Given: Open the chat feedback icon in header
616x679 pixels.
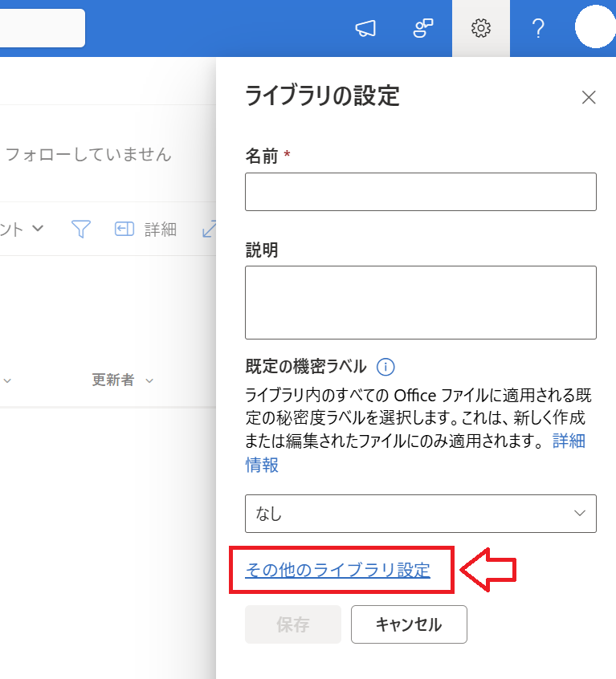Looking at the screenshot, I should 423,29.
